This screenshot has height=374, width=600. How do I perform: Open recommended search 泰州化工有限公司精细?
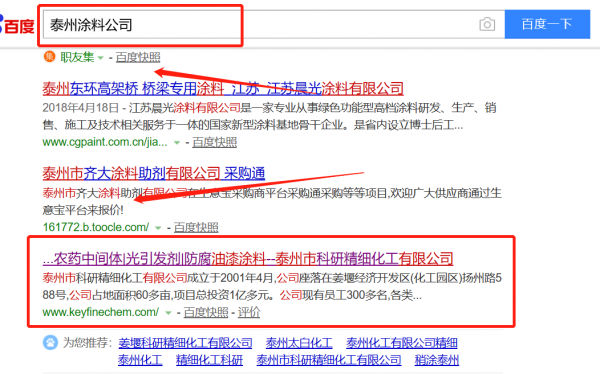[x=402, y=343]
